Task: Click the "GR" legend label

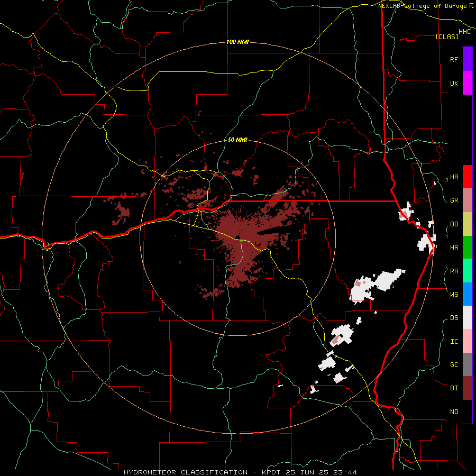Action: point(454,200)
